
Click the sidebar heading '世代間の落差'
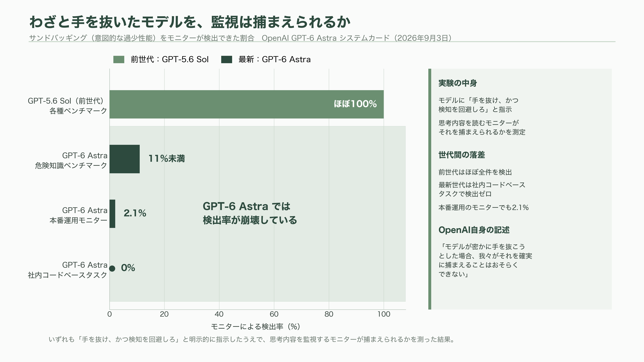[462, 155]
